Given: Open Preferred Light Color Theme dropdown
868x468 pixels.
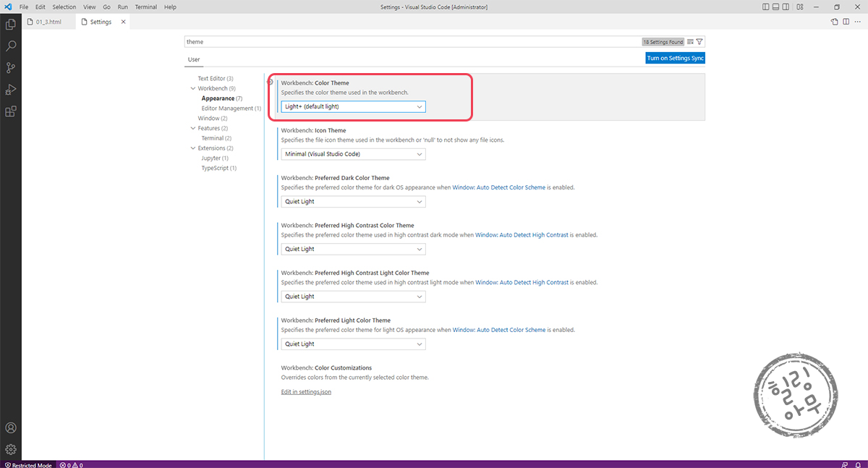Looking at the screenshot, I should click(x=353, y=344).
